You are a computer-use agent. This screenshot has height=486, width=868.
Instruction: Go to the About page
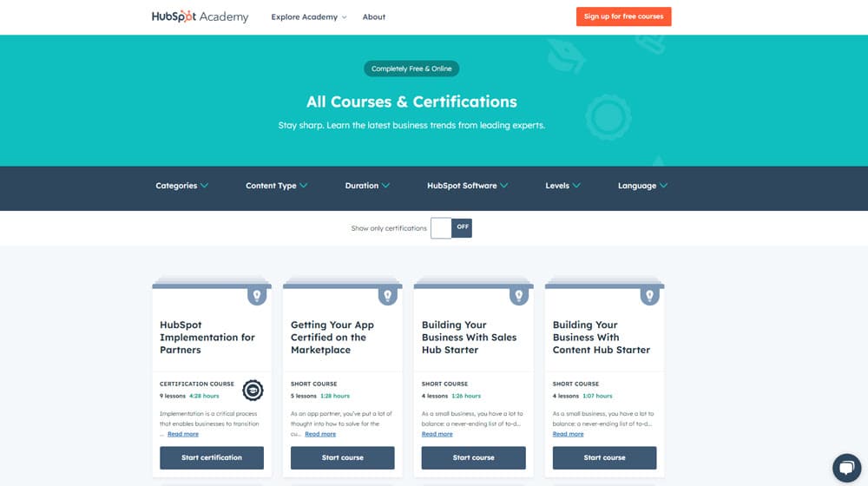pyautogui.click(x=373, y=16)
